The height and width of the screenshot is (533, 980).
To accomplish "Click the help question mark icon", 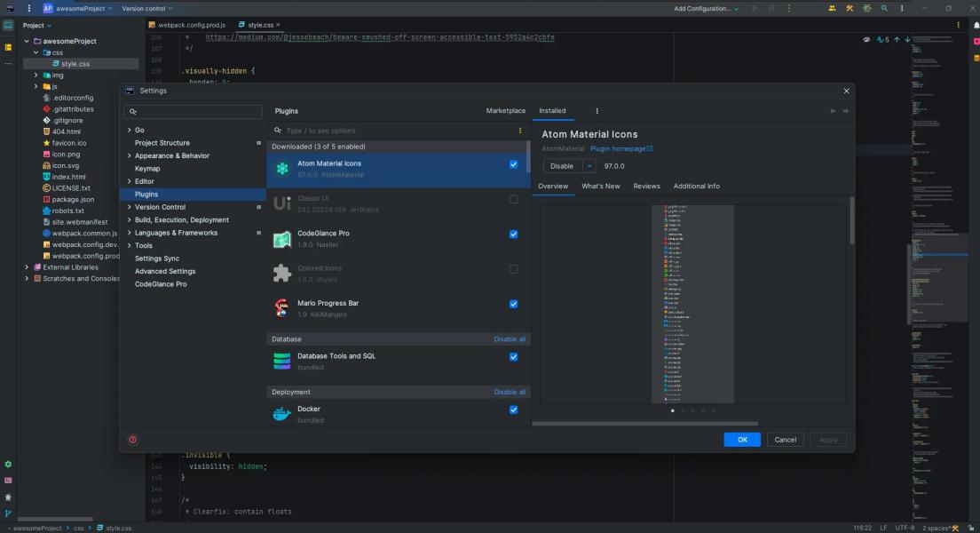I will 133,440.
